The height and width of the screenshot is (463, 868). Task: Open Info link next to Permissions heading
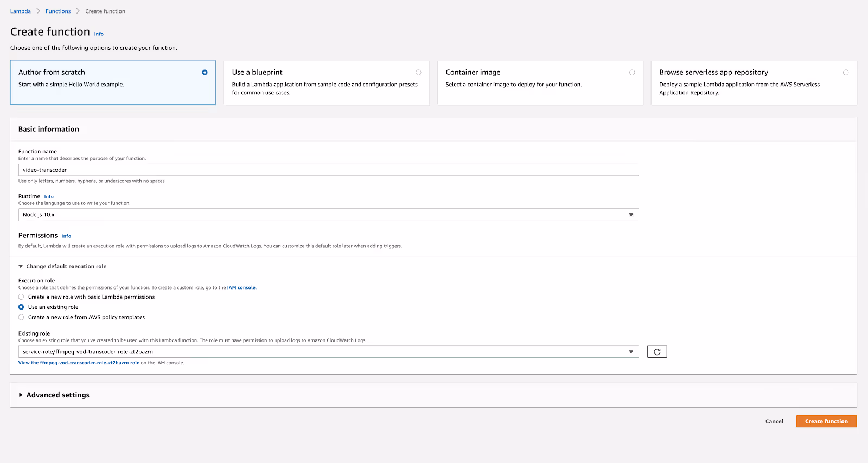(66, 236)
